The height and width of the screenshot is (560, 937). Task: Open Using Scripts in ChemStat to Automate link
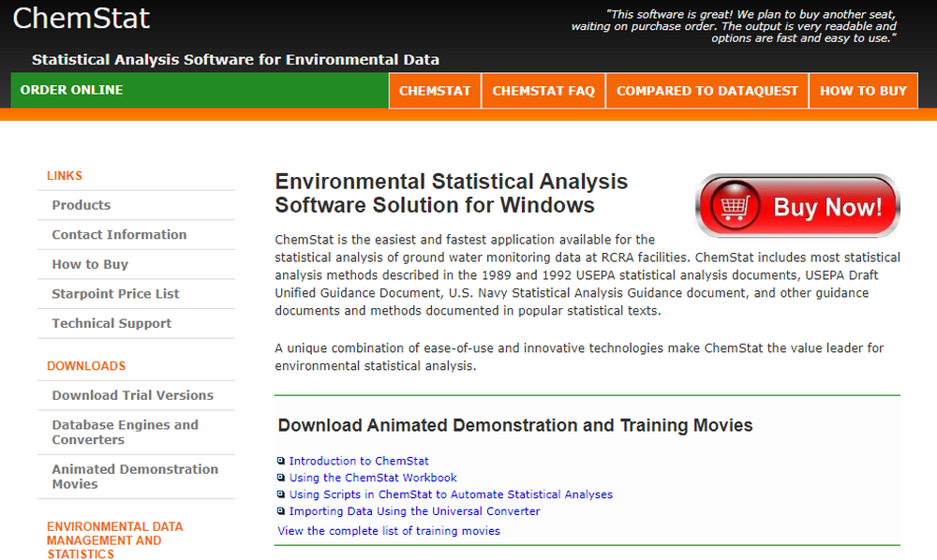pos(452,494)
